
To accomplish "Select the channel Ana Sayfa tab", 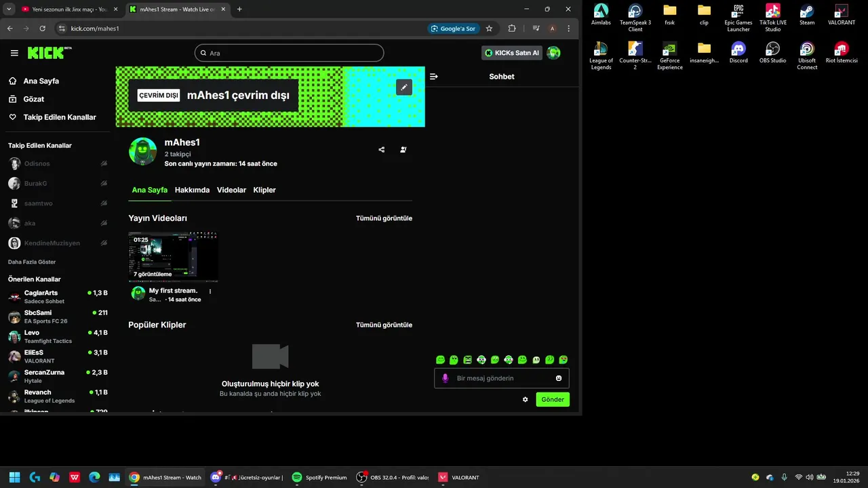I will click(149, 190).
